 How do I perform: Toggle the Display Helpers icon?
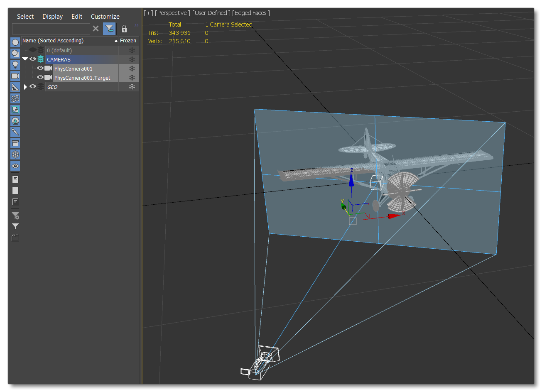coord(15,87)
